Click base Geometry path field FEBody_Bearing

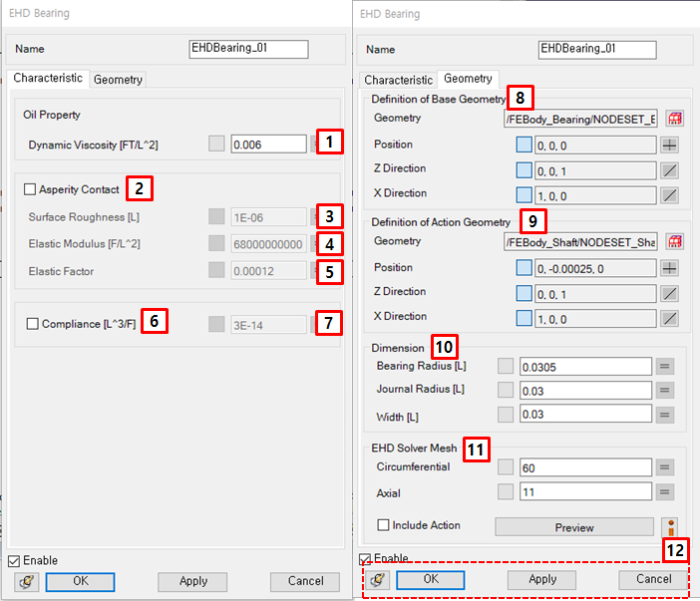[x=580, y=119]
